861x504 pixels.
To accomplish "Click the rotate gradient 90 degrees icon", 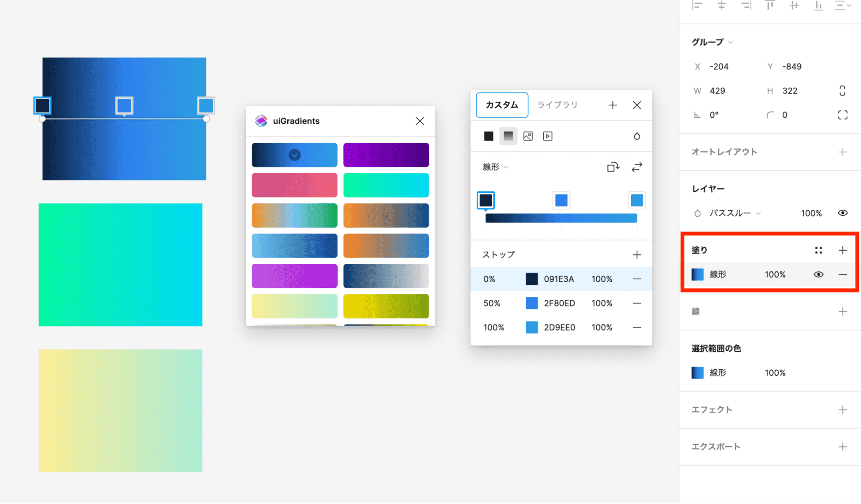I will 613,167.
